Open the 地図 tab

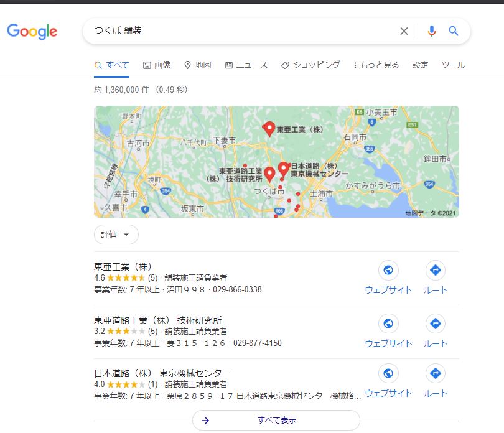pos(198,65)
